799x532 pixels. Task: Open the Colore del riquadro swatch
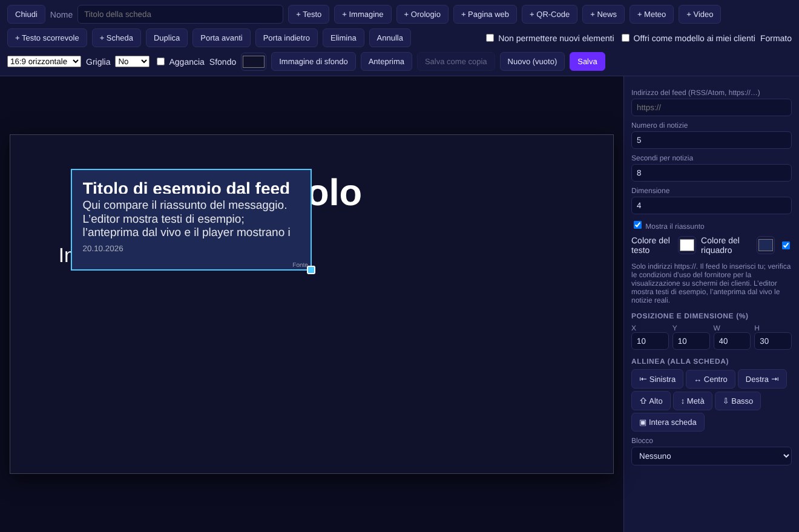click(766, 245)
